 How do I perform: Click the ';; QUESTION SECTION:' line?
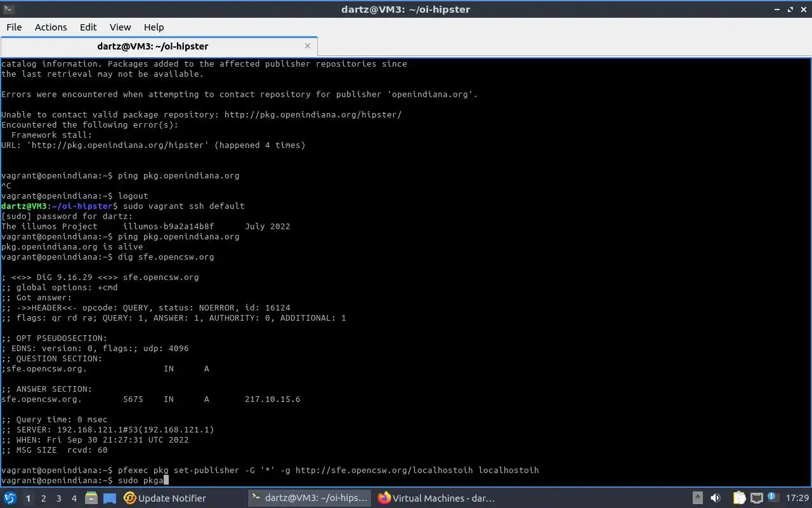[x=51, y=359]
